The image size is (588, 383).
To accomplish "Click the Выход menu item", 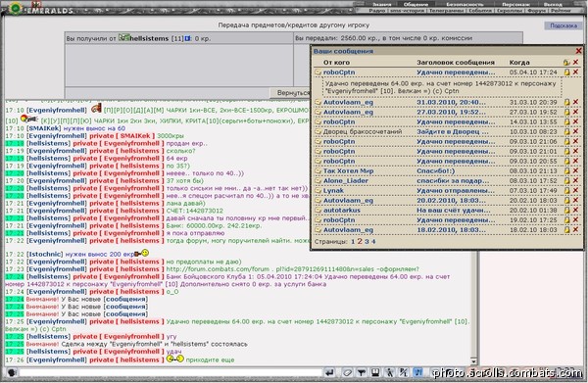I will pos(553,5).
